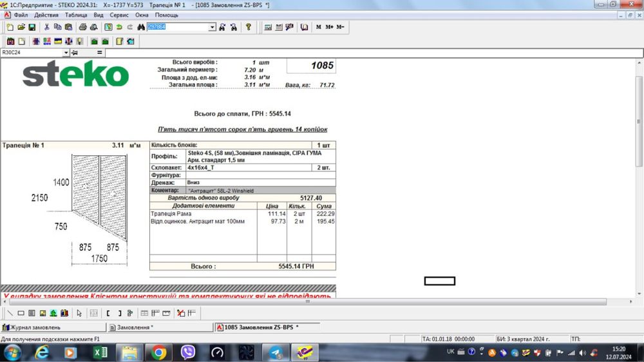Image resolution: width=644 pixels, height=362 pixels.
Task: Click the arrow pointer selection tool
Action: 79,313
